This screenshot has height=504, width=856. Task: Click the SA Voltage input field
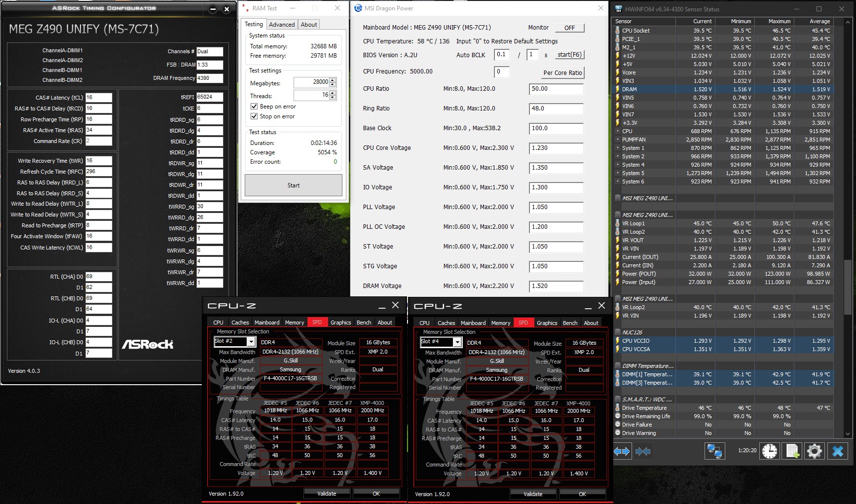click(x=556, y=168)
